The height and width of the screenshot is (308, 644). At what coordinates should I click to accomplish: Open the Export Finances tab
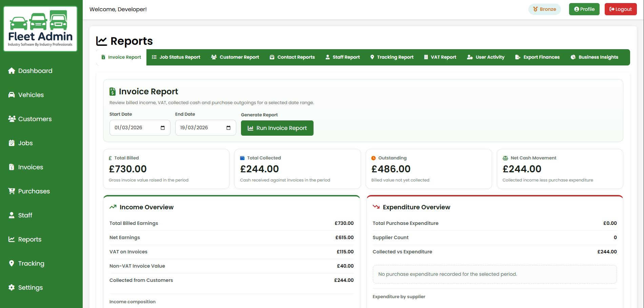coord(538,57)
